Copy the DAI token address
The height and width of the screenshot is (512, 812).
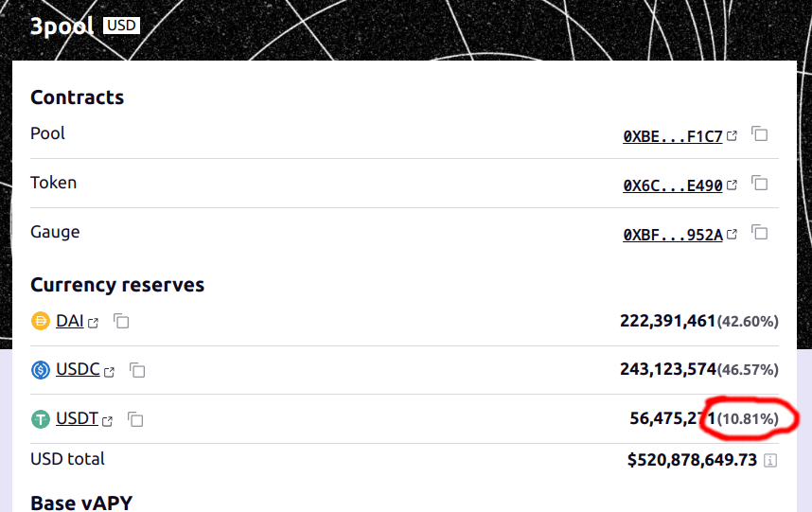121,321
